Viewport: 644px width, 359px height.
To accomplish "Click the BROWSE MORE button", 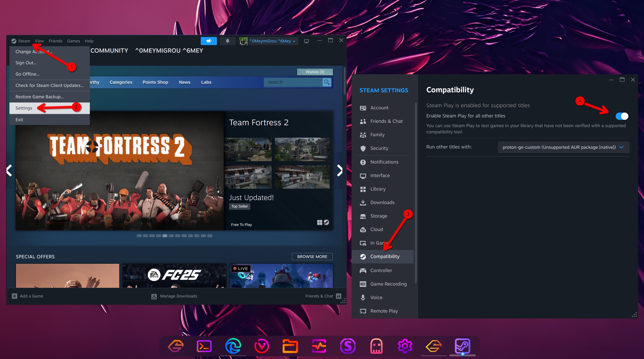I will (312, 256).
